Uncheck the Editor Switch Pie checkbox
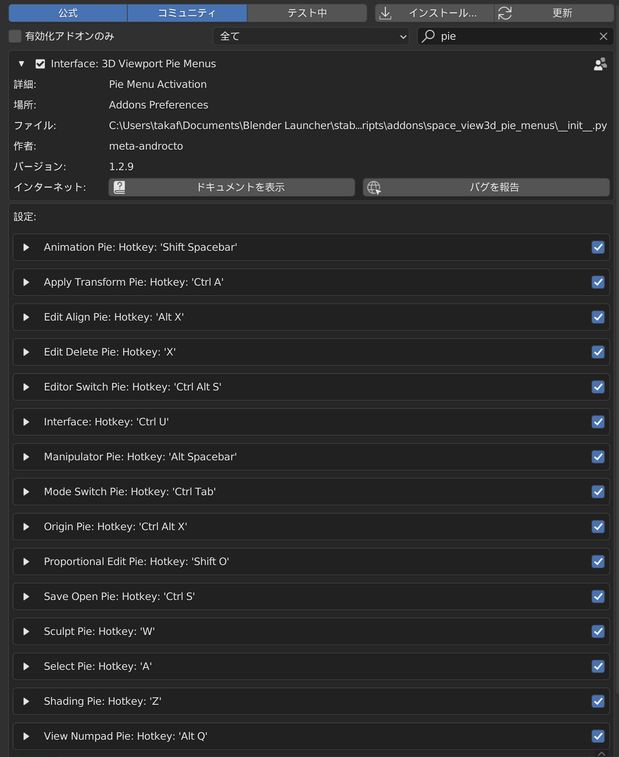Image resolution: width=619 pixels, height=757 pixels. tap(598, 387)
